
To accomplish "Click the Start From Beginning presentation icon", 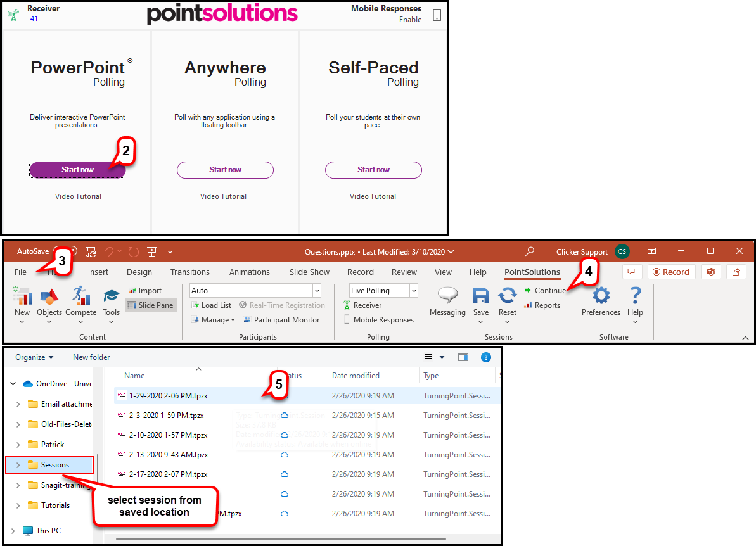I will pos(152,251).
